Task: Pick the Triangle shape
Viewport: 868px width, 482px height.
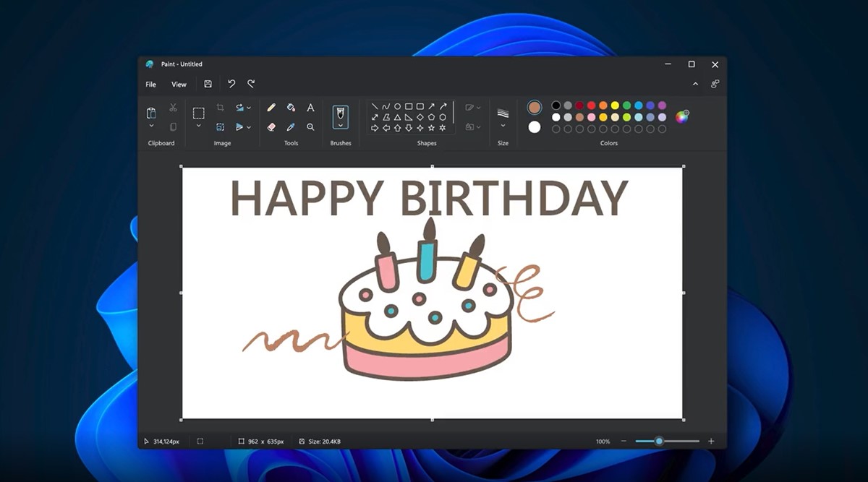Action: tap(397, 117)
